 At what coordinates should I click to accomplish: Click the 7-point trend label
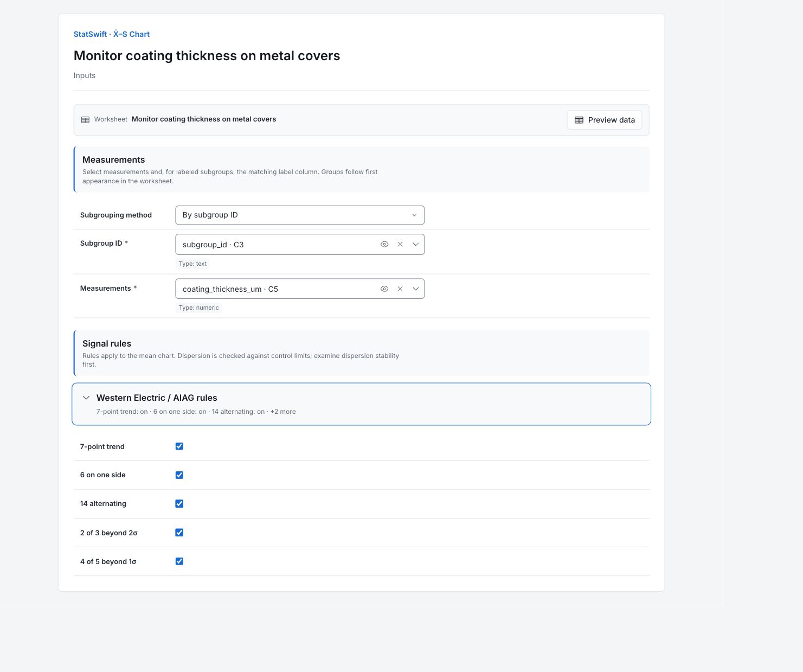pyautogui.click(x=102, y=447)
